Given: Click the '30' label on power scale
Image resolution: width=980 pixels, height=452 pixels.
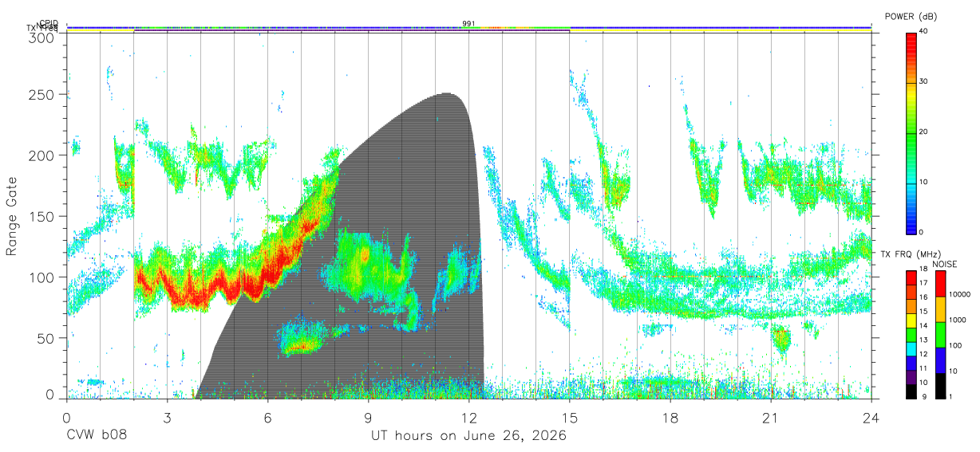Looking at the screenshot, I should (923, 82).
